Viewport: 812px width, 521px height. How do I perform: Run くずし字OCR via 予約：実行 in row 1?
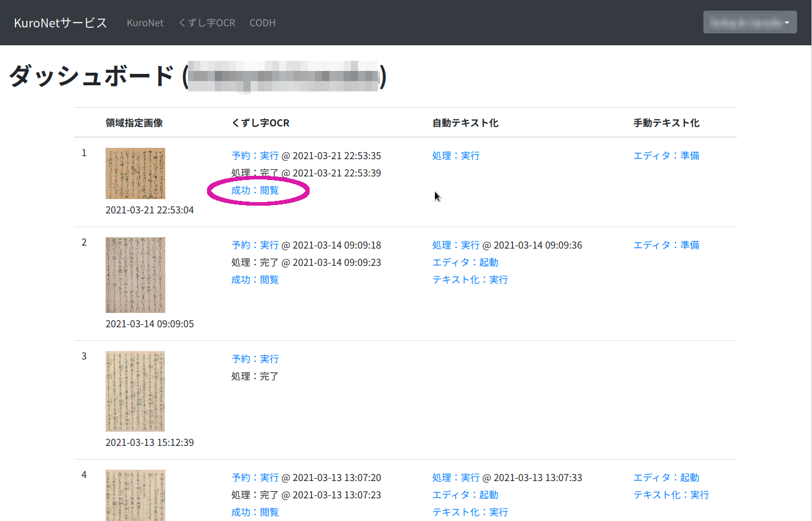(x=255, y=155)
